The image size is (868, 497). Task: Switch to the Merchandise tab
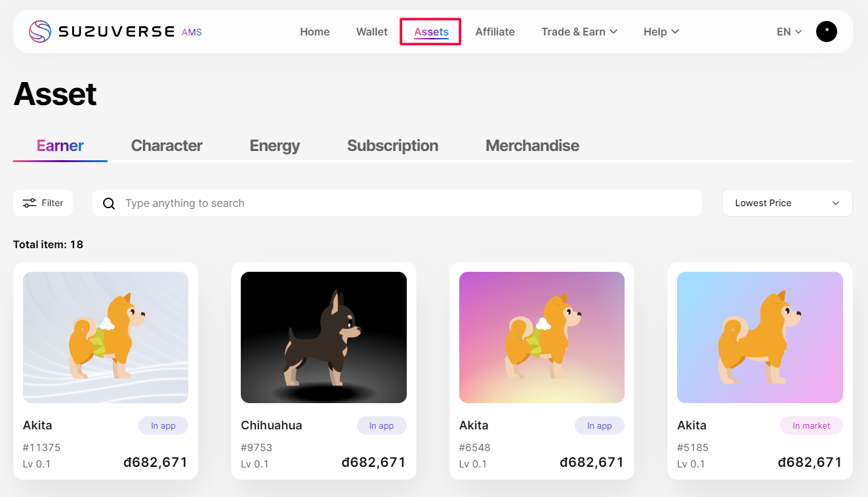coord(532,146)
